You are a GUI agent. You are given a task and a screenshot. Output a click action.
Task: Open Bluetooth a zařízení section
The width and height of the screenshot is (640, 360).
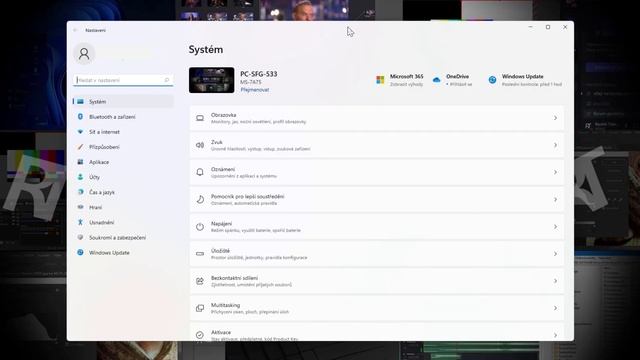click(123, 117)
